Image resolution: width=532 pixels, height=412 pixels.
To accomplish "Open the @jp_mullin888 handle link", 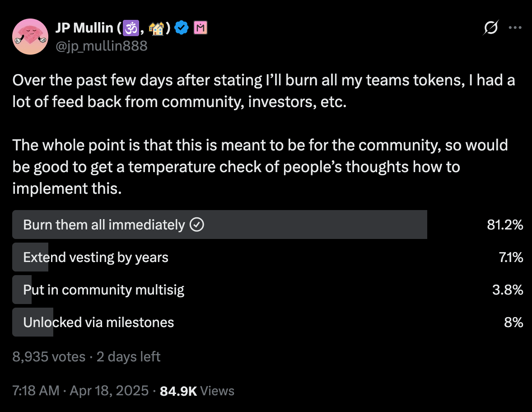I will 101,46.
